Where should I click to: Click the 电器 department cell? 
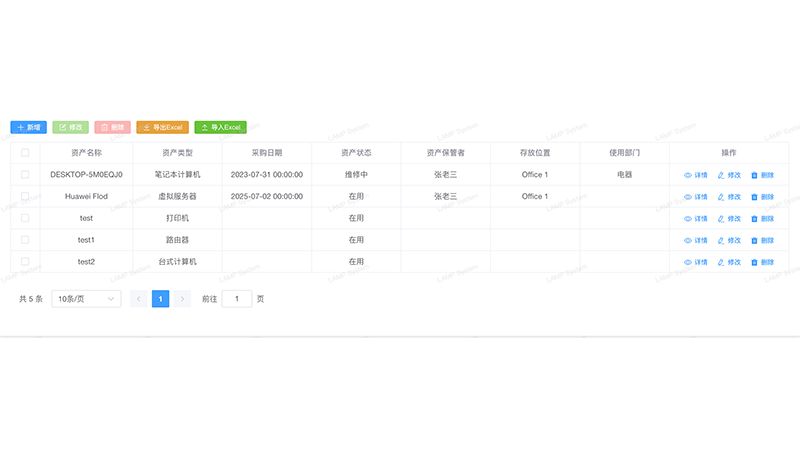624,174
